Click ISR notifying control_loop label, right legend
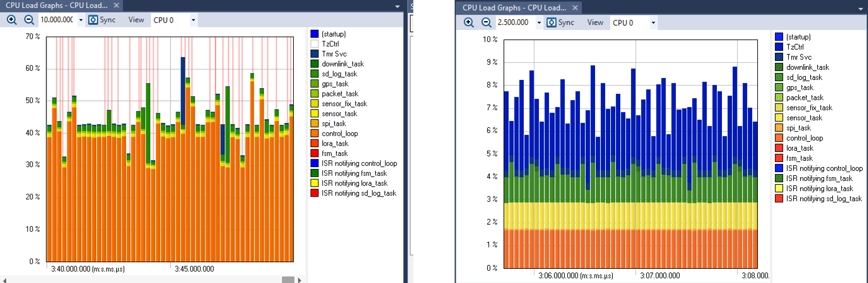 click(824, 168)
